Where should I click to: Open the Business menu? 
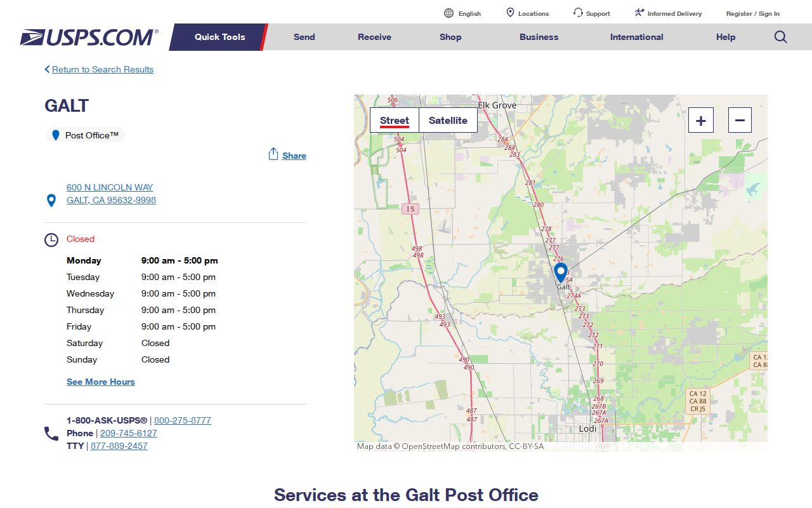[539, 37]
